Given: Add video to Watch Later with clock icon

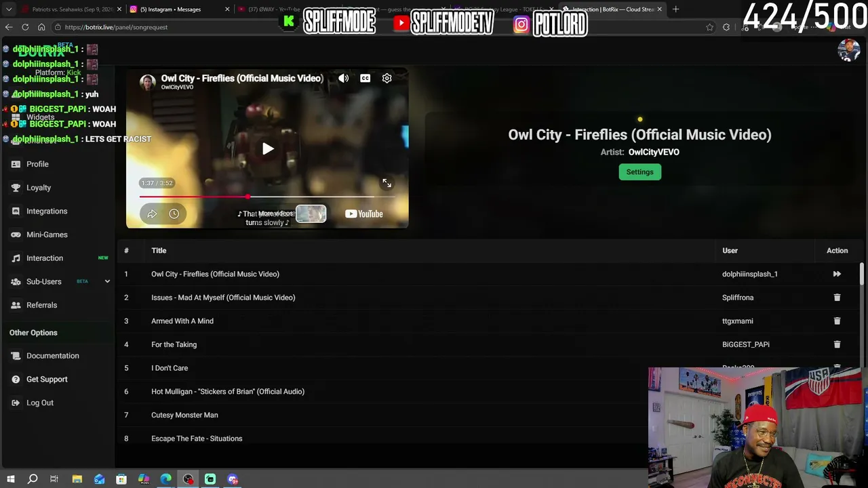Looking at the screenshot, I should (174, 214).
